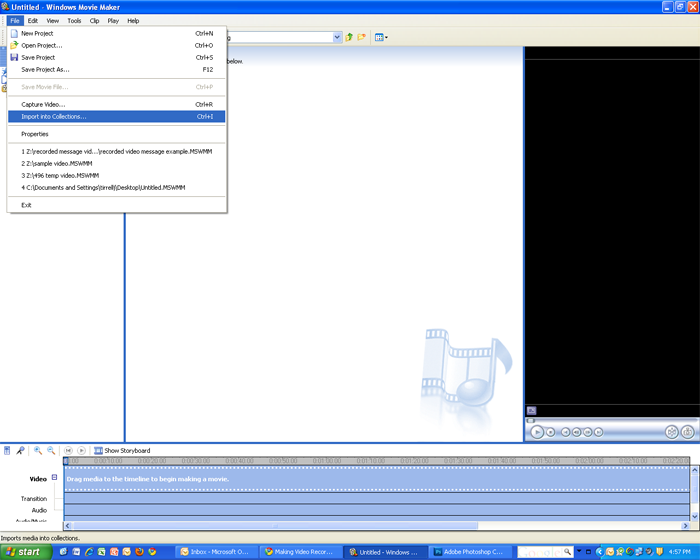The image size is (700, 560).
Task: Click the Back button in preview monitor
Action: tap(566, 432)
